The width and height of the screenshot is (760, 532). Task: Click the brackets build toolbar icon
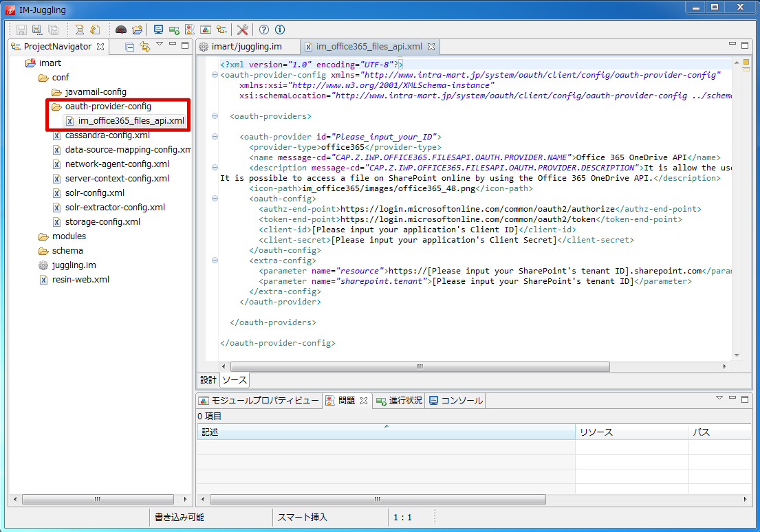pyautogui.click(x=80, y=30)
